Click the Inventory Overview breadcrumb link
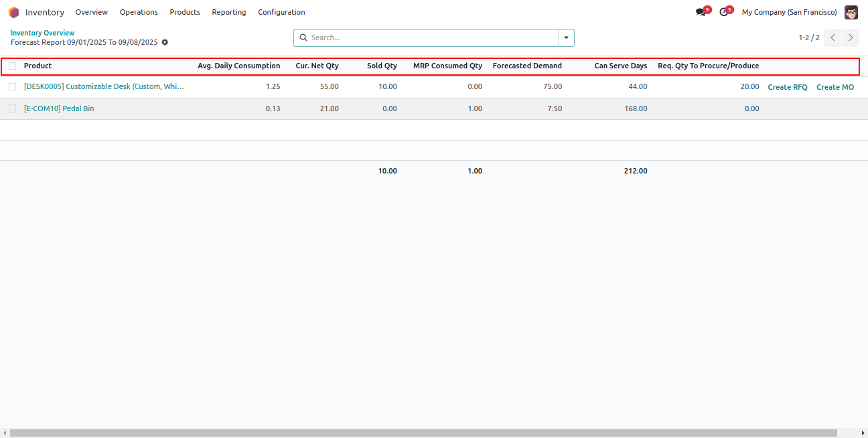 coord(42,33)
